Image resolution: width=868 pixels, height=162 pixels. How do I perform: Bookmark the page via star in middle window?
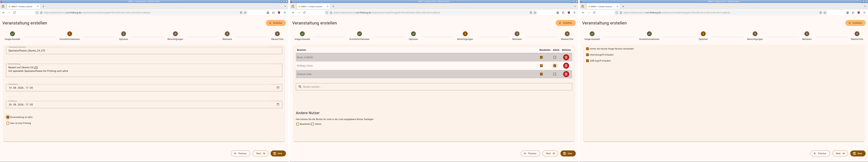535,12
